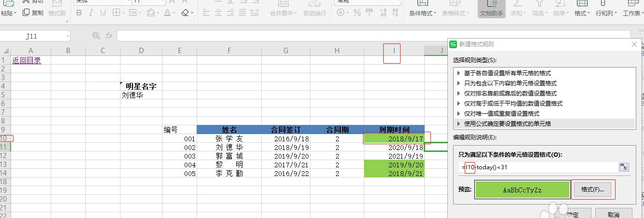
Task: Click the 确定 button in dialog
Action: 573,214
